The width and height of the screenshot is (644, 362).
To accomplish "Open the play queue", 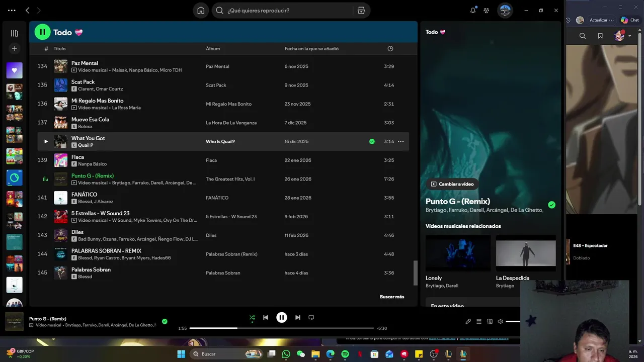I will (479, 321).
